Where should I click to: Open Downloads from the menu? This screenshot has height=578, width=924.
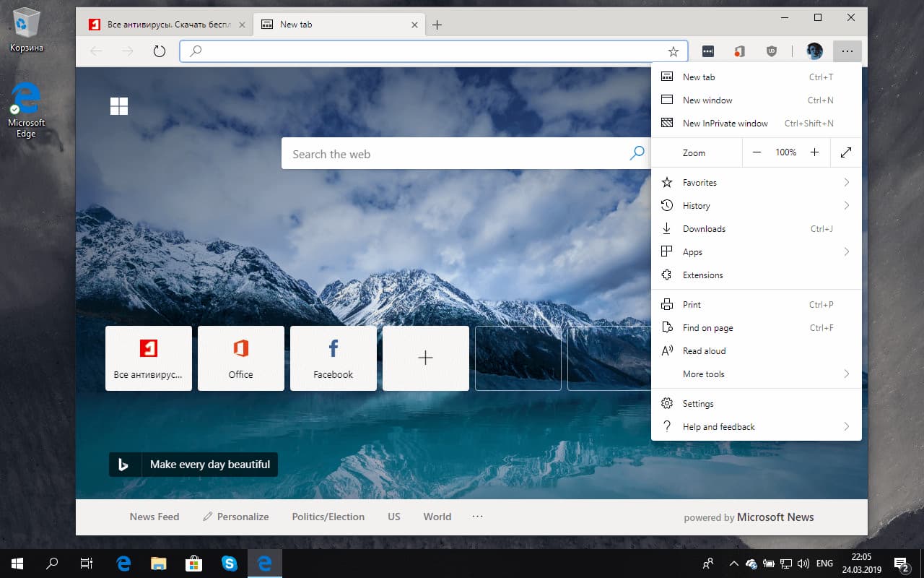(x=757, y=229)
